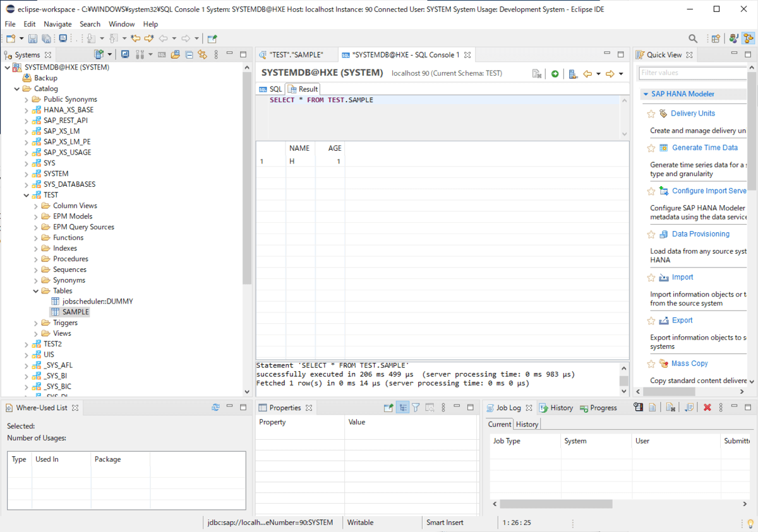758x532 pixels.
Task: Click the filter funnel icon in Properties view
Action: (x=416, y=408)
